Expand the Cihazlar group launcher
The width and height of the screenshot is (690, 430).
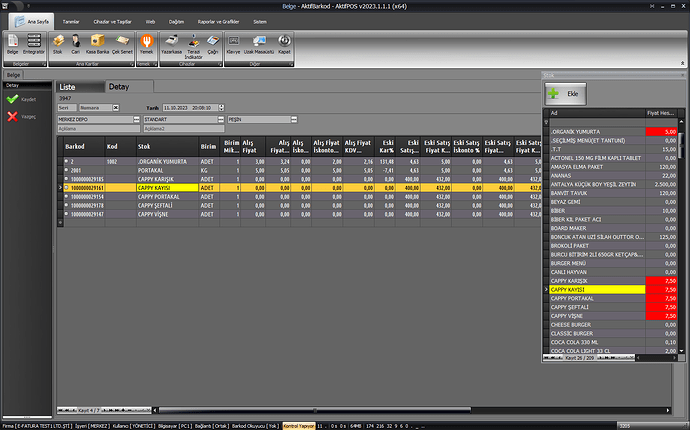tap(220, 64)
